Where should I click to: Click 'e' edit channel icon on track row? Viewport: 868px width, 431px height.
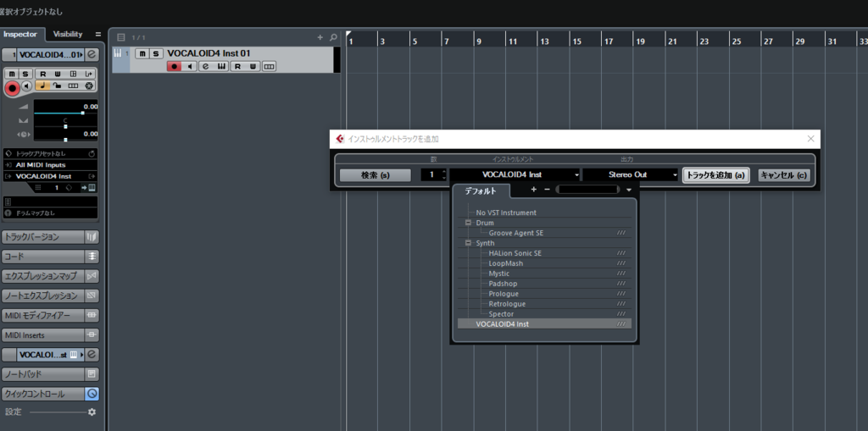point(206,66)
